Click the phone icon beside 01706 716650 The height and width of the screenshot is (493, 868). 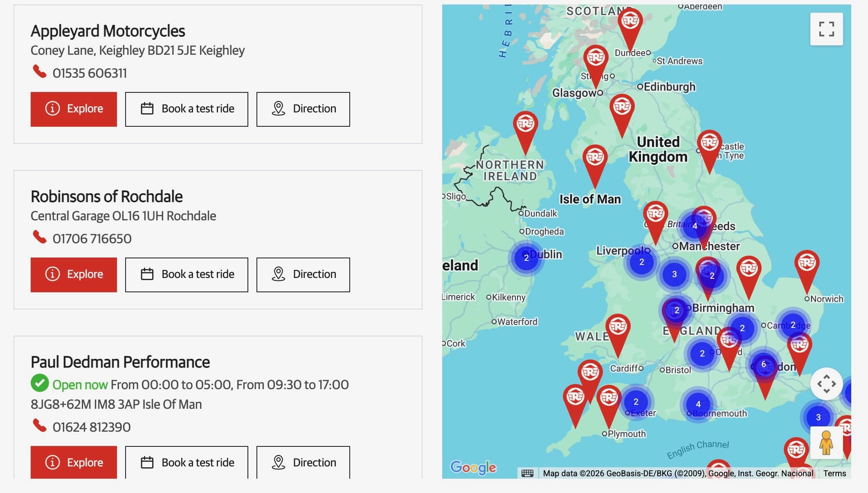(40, 237)
